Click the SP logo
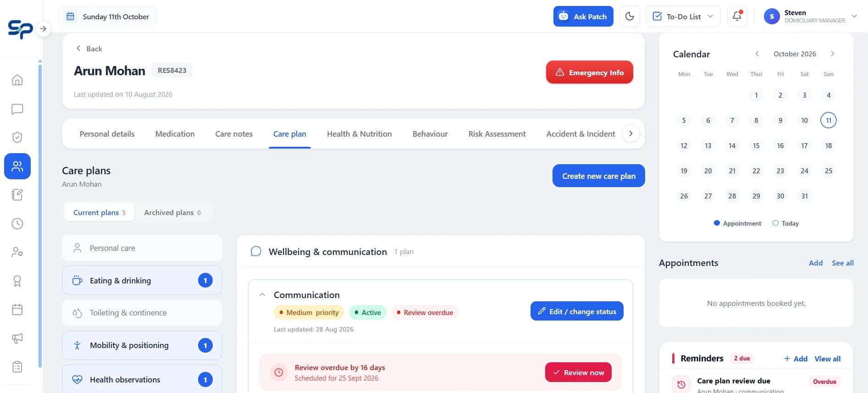The image size is (868, 393). (20, 29)
